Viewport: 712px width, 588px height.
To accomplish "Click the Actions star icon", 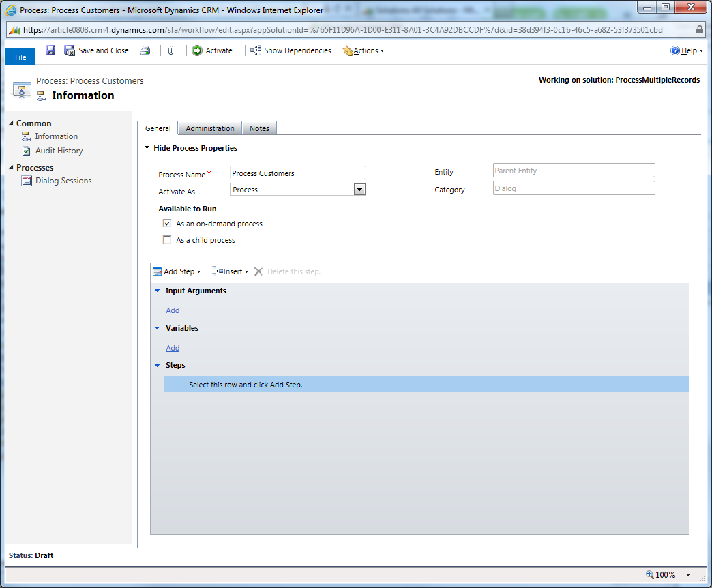I will tap(348, 50).
